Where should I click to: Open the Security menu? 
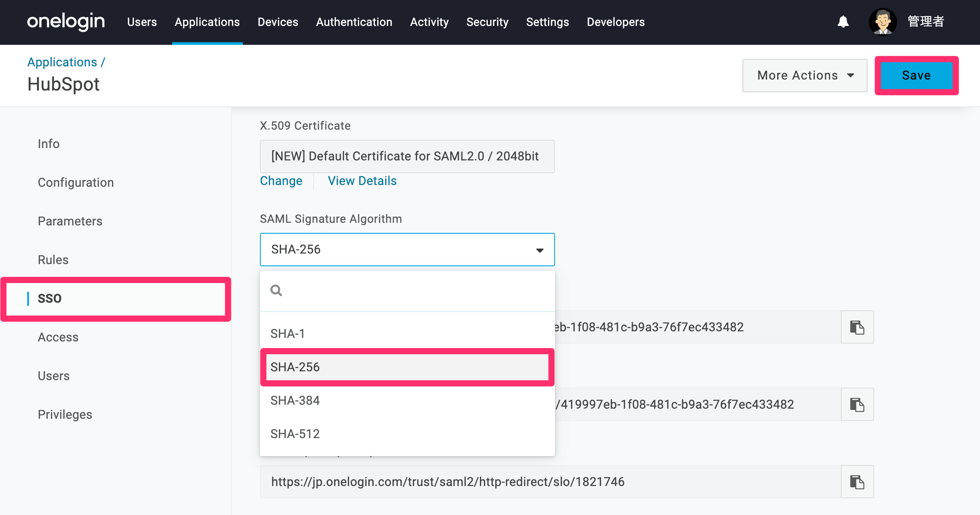(487, 22)
